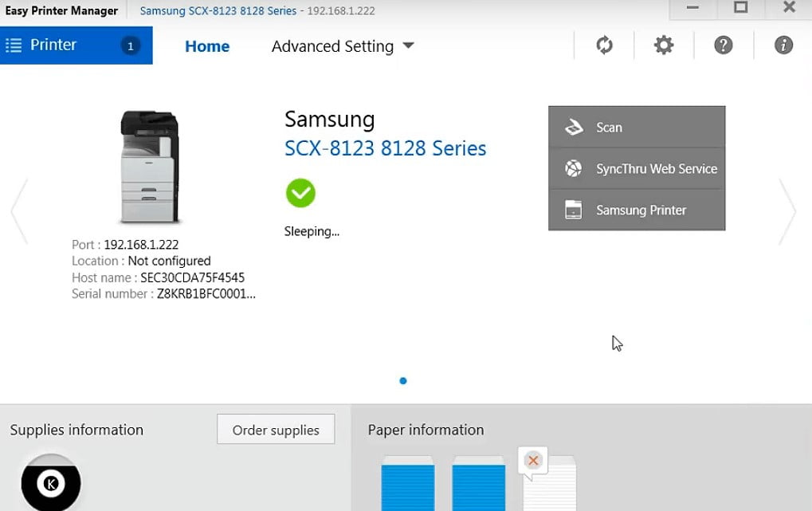
Task: Open help with the question mark icon
Action: pos(723,45)
